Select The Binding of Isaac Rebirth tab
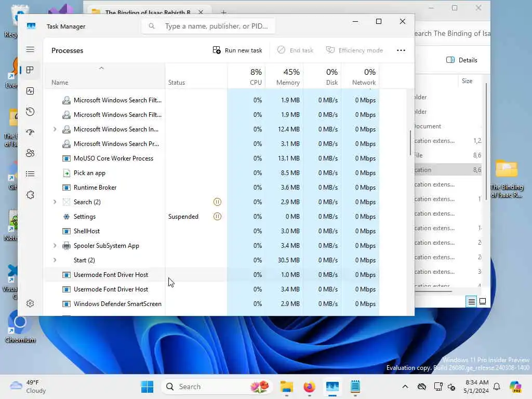 coord(148,12)
